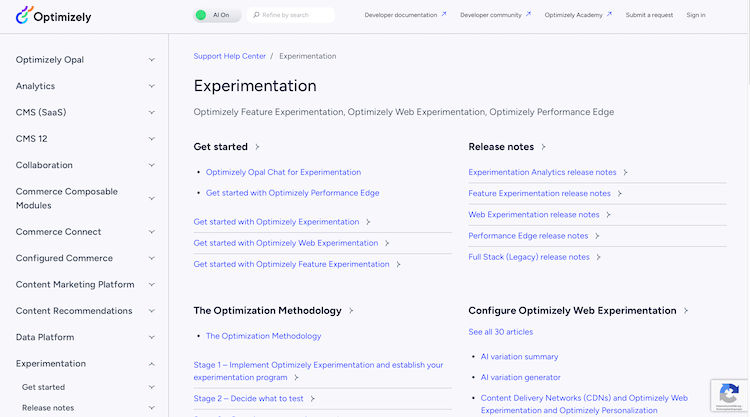This screenshot has height=417, width=750.
Task: Open AI variation summary article
Action: click(519, 357)
